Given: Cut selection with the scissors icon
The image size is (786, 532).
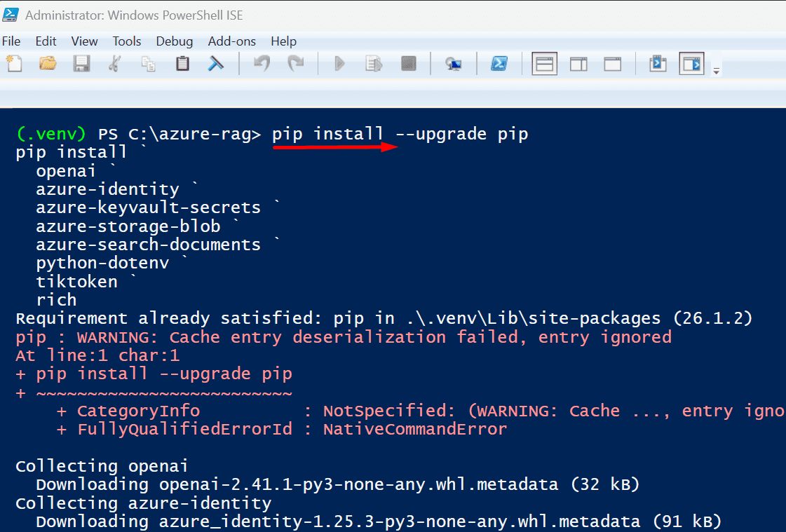Looking at the screenshot, I should point(115,64).
